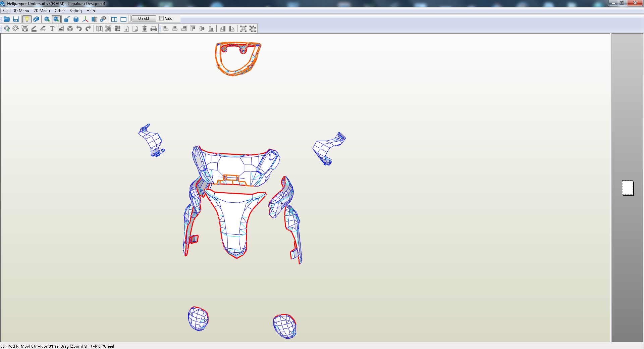The height and width of the screenshot is (349, 644).
Task: Toggle the texture display cube icon
Action: pyautogui.click(x=36, y=19)
